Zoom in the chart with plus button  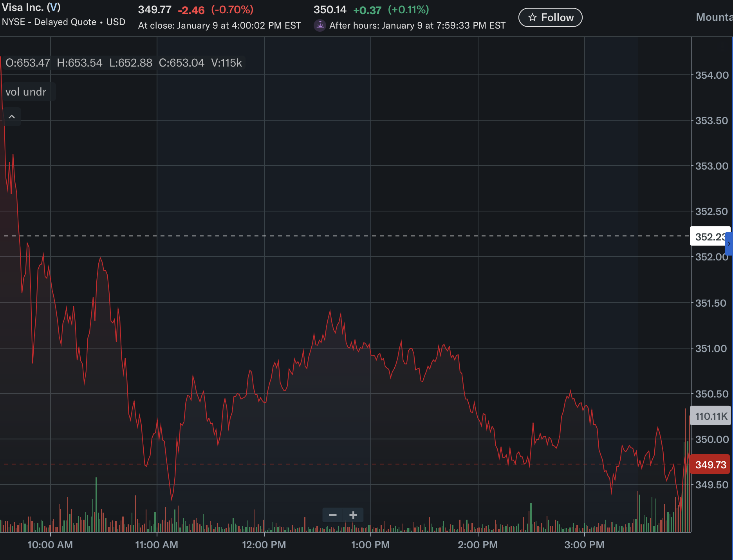tap(353, 515)
